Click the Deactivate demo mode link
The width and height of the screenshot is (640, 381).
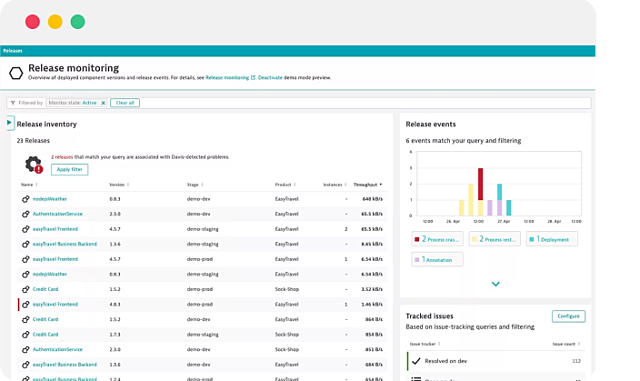(x=270, y=78)
